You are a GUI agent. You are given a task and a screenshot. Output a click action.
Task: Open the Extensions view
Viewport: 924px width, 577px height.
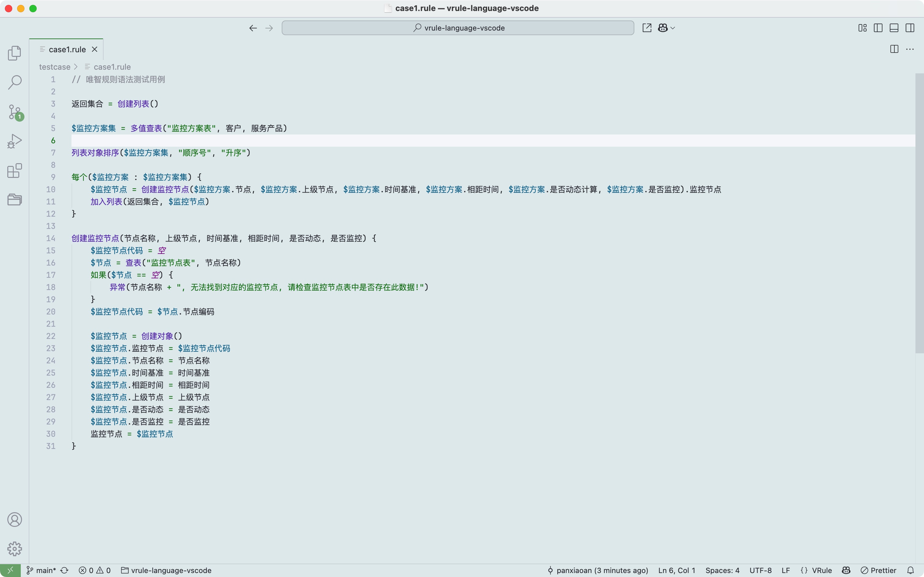click(x=14, y=171)
